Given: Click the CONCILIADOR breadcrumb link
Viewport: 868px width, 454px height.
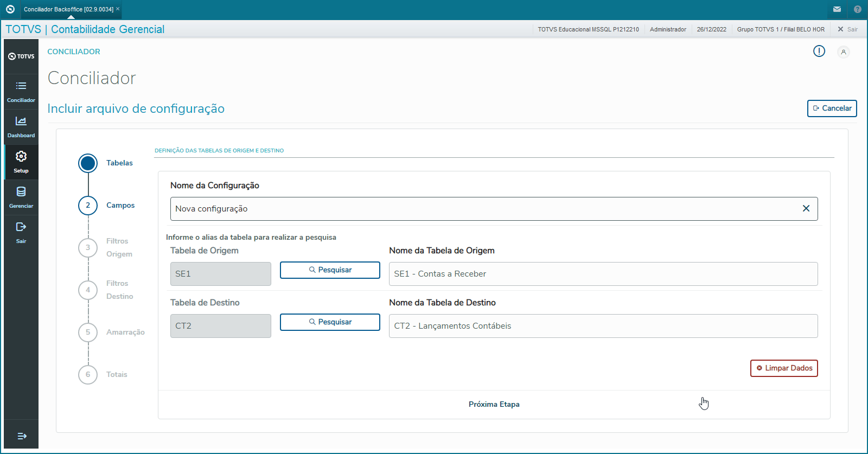Looking at the screenshot, I should click(x=74, y=52).
